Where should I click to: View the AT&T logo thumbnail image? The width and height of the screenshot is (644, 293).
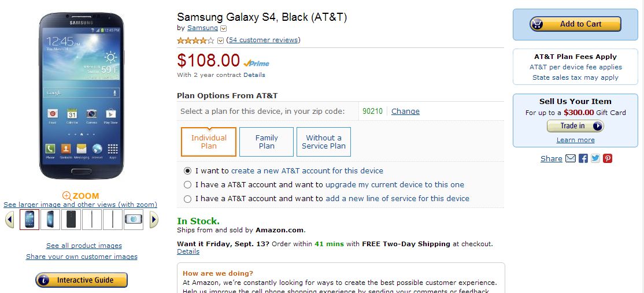point(134,220)
